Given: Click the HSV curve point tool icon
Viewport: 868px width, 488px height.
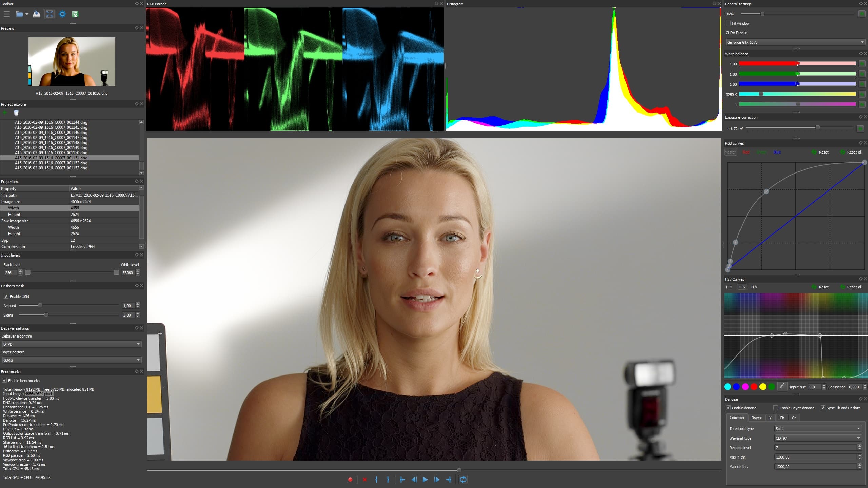Looking at the screenshot, I should tap(782, 387).
